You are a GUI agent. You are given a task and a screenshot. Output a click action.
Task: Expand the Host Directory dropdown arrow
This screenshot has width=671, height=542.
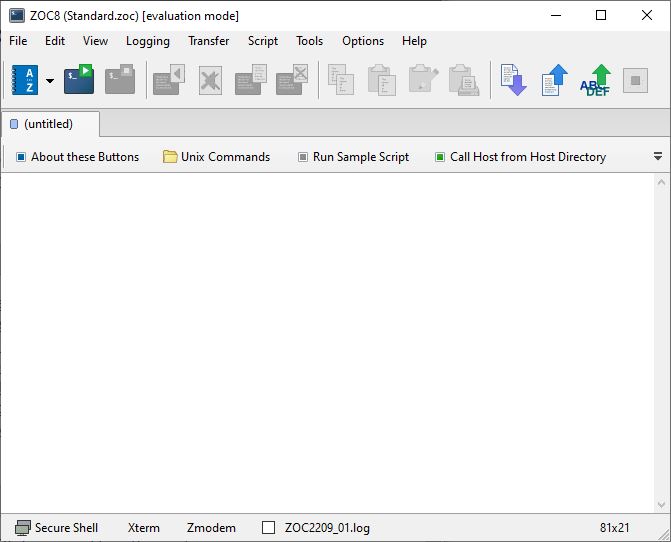tap(50, 80)
